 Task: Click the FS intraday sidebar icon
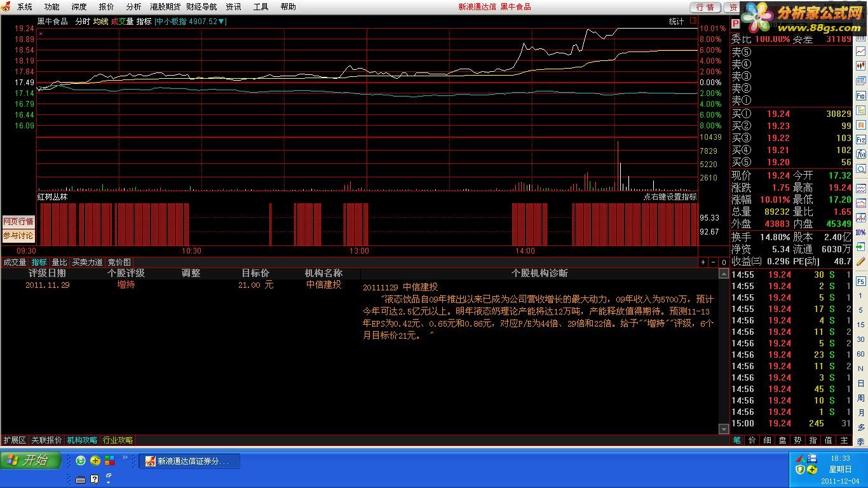click(861, 281)
